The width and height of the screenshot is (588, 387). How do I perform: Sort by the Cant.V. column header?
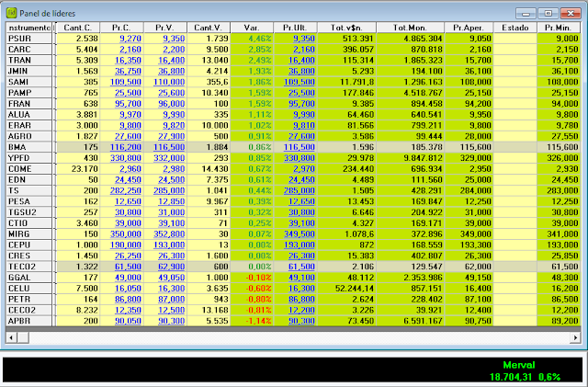point(209,28)
